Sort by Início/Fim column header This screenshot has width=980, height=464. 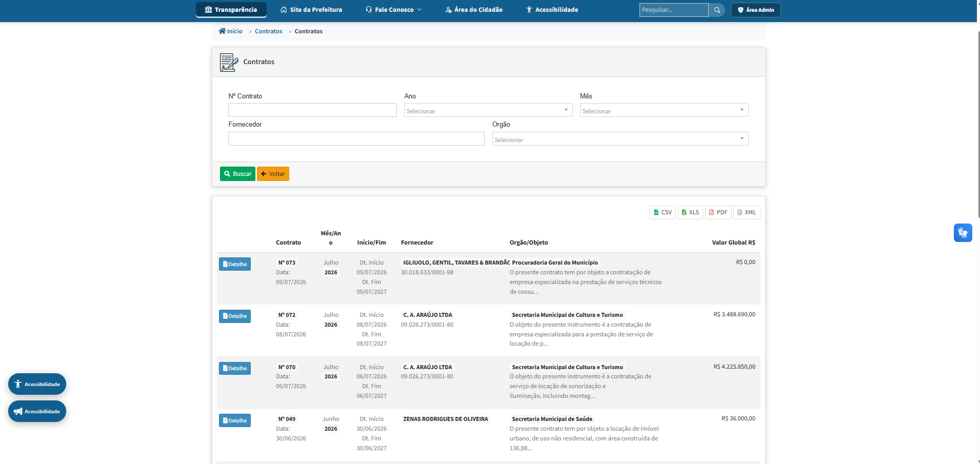371,243
